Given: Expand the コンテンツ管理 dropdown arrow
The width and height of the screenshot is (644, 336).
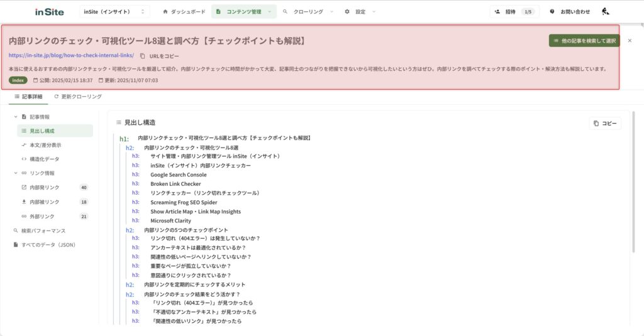Looking at the screenshot, I should (269, 12).
